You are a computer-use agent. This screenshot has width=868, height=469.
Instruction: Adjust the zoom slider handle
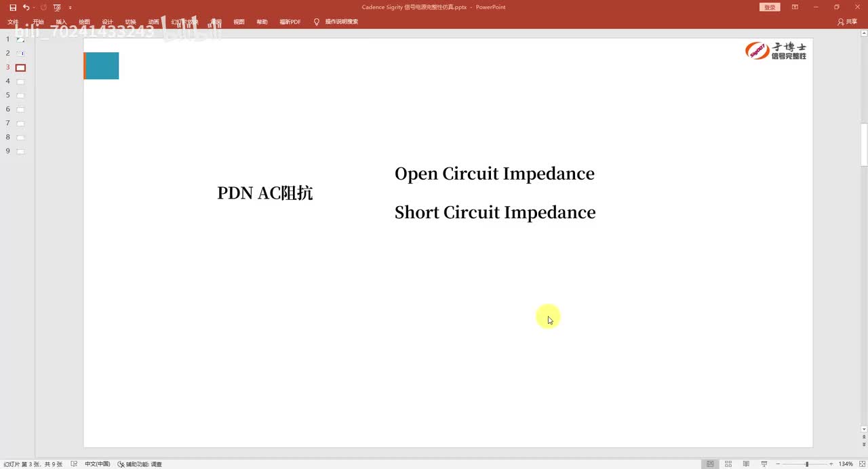pyautogui.click(x=807, y=464)
